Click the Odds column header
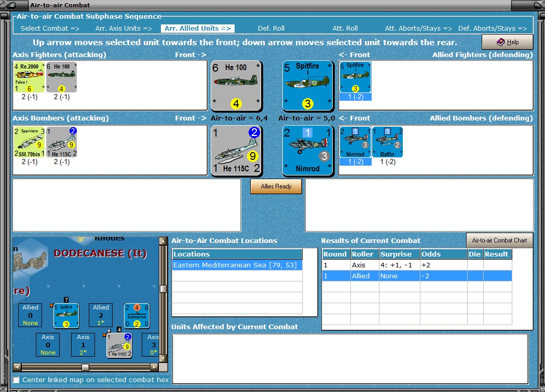 point(444,254)
